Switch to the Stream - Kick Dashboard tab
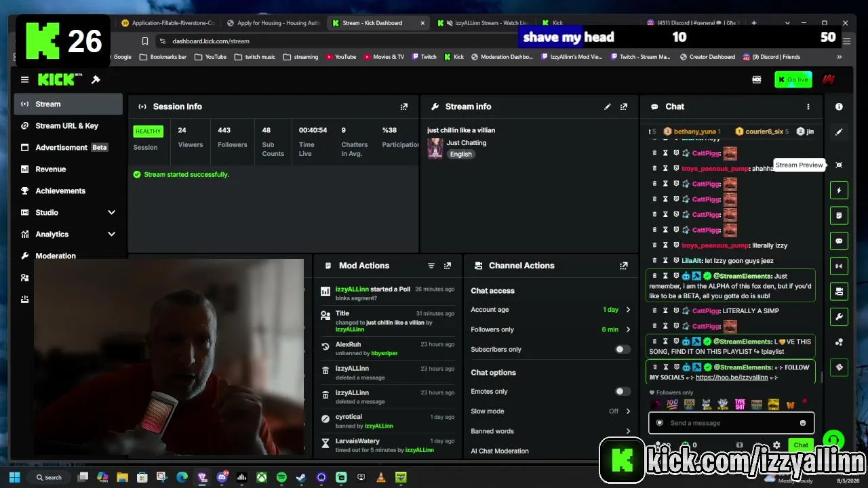Screen dimensions: 868x488 tap(378, 23)
